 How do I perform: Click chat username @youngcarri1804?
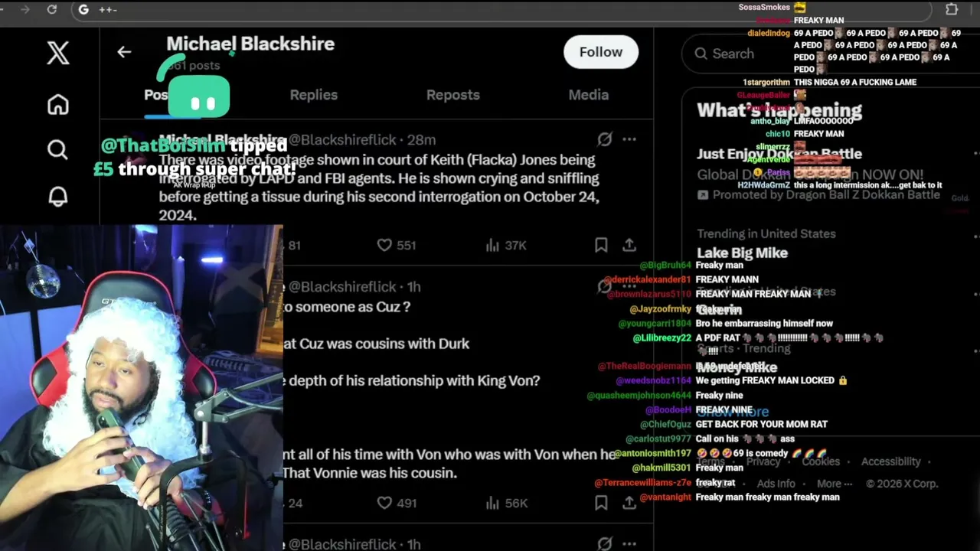pos(655,324)
